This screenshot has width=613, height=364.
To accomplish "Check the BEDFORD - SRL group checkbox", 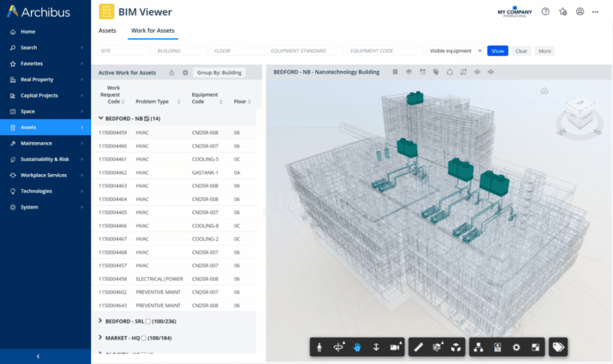I will pos(148,321).
